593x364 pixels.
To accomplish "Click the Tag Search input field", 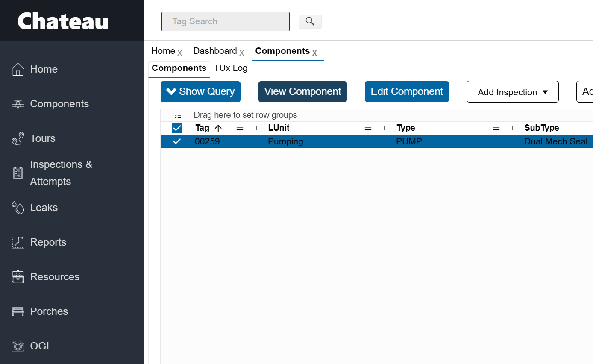I will pyautogui.click(x=226, y=21).
